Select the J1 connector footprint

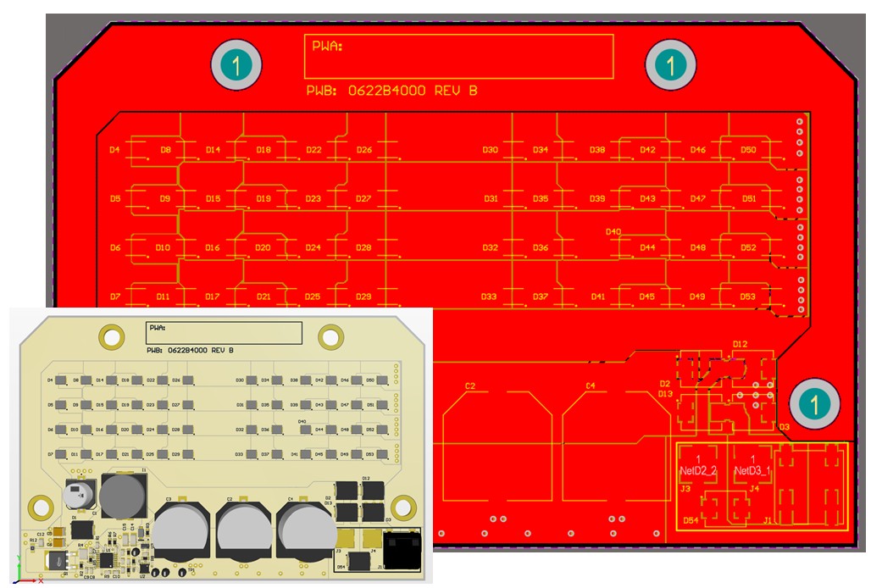812,487
